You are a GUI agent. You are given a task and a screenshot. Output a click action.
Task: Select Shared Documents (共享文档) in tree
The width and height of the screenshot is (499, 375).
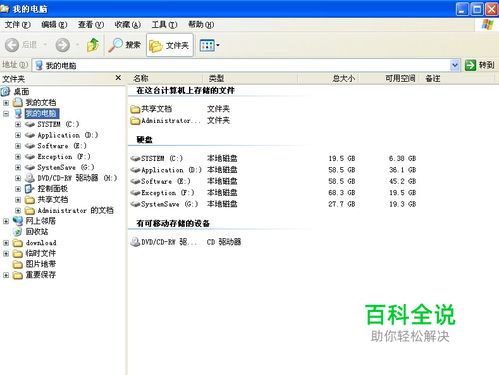(x=52, y=200)
